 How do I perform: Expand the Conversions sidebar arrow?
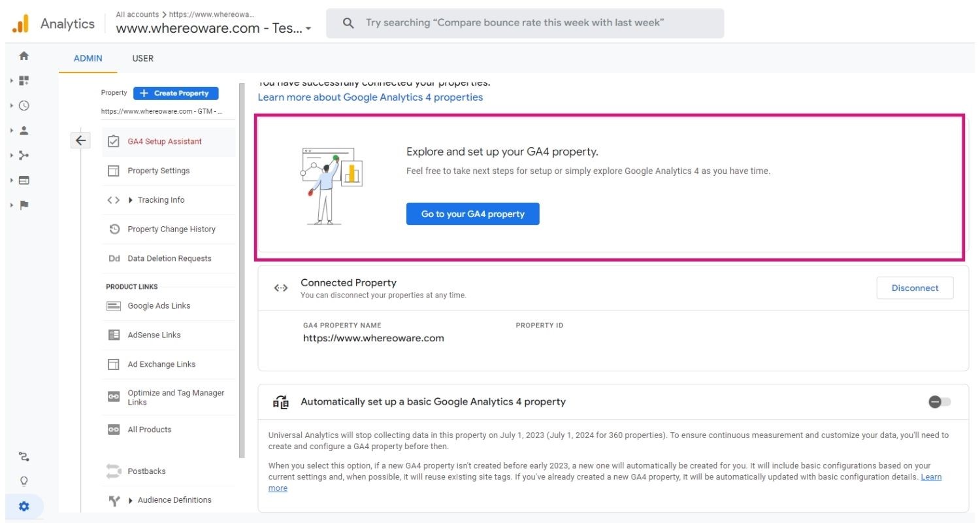click(x=12, y=205)
